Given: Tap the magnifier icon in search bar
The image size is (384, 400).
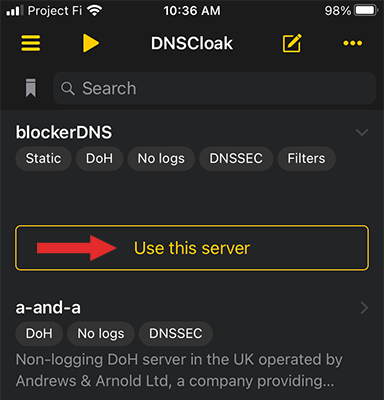Looking at the screenshot, I should [x=68, y=88].
